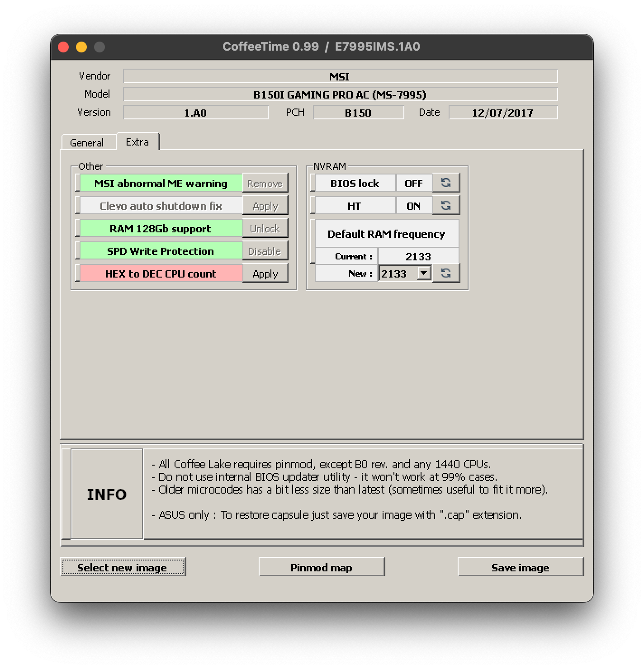
Task: Click the BIOS lock label
Action: 355,183
